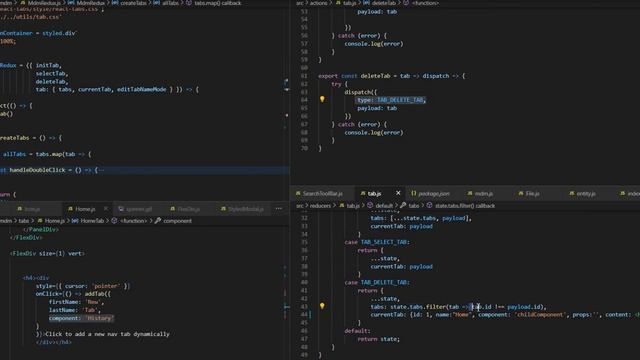Click the '<function>' breadcrumb in the Home.js editor

133,221
